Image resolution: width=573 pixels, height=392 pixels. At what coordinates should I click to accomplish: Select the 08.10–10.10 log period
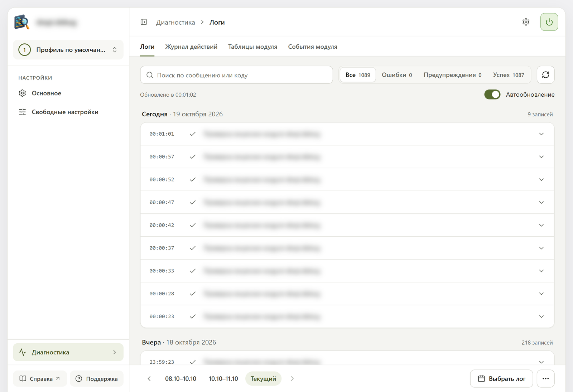tap(180, 379)
